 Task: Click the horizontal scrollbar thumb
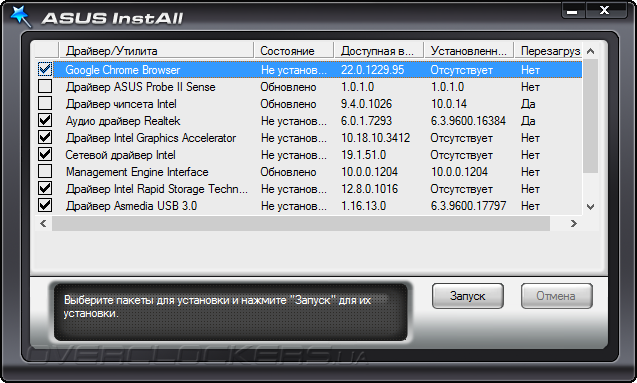301,223
